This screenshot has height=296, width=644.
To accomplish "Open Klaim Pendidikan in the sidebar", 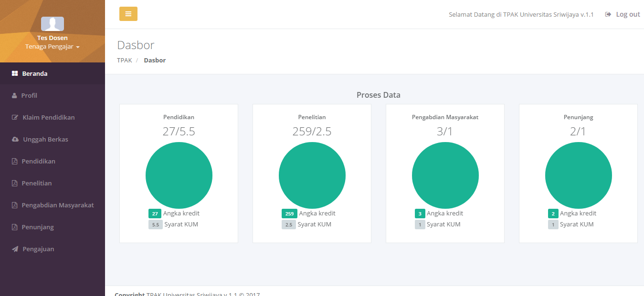I will (x=53, y=117).
